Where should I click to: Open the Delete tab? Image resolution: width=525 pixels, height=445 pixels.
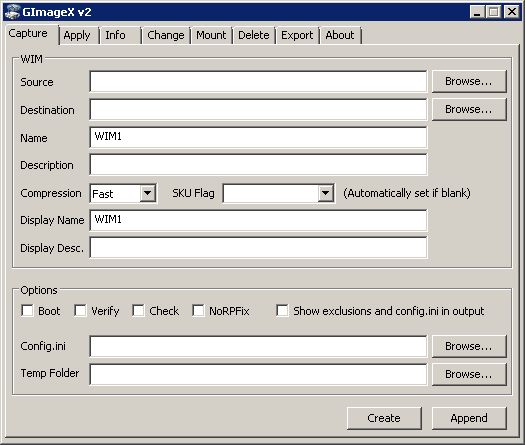point(253,35)
